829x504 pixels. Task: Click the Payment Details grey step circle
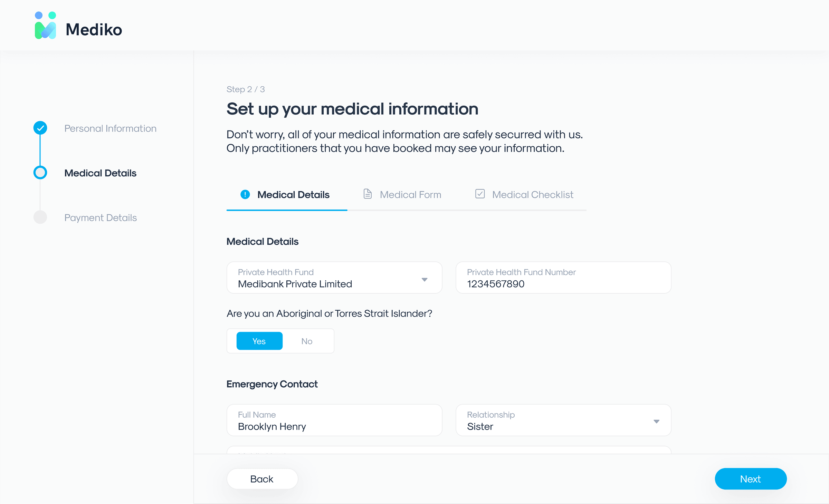point(40,217)
